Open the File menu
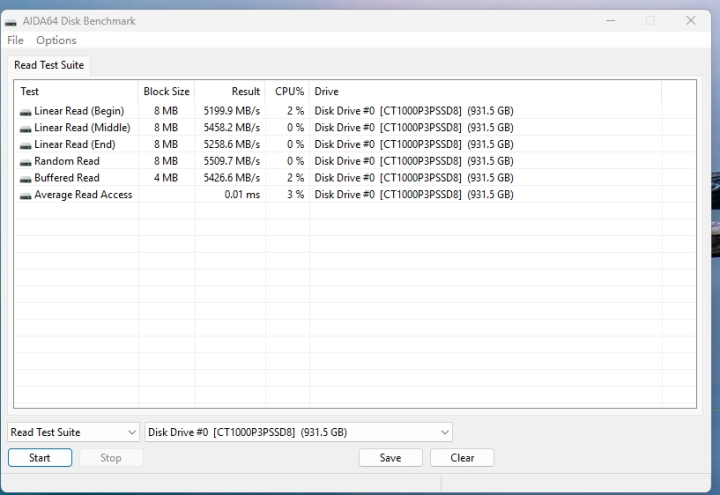 (15, 40)
